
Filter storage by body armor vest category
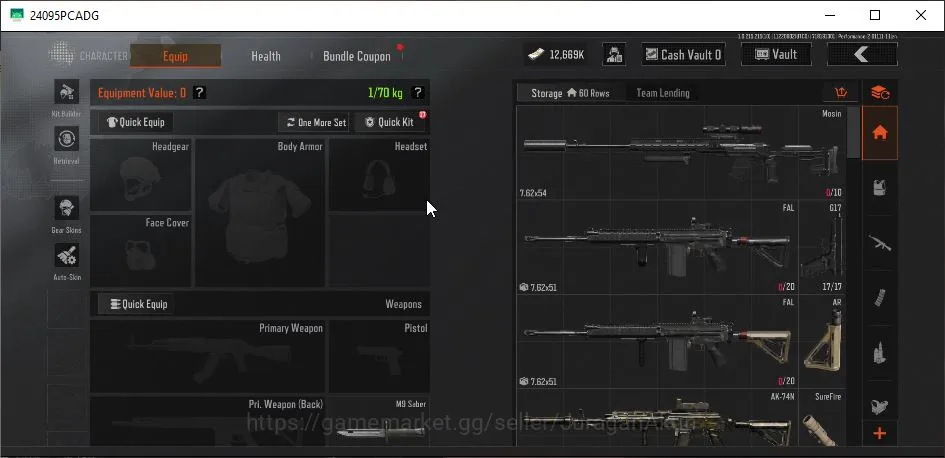[880, 188]
